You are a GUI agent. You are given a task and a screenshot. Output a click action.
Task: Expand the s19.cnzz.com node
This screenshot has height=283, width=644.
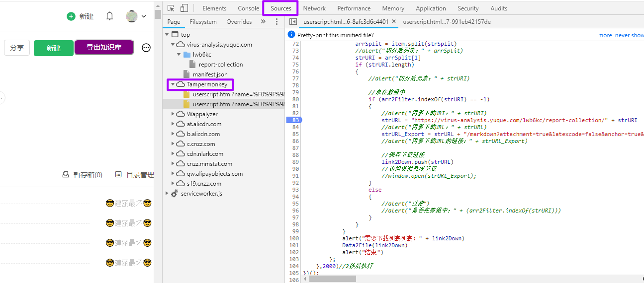pyautogui.click(x=173, y=184)
